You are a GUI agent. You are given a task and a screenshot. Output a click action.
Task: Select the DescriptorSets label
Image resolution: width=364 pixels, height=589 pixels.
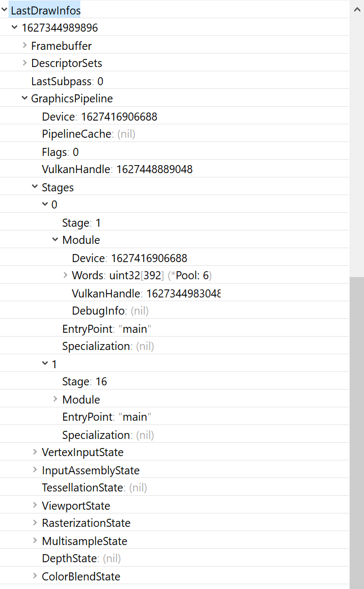pos(66,63)
